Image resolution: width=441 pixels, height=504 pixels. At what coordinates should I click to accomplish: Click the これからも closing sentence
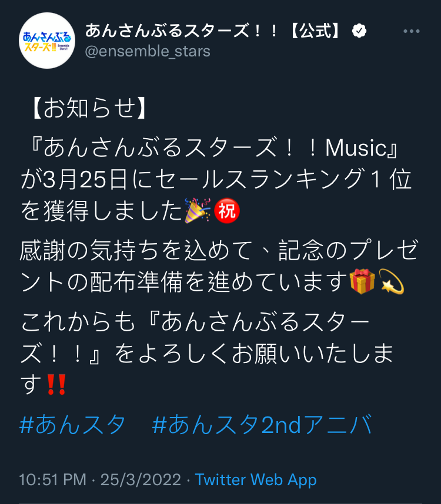[208, 353]
